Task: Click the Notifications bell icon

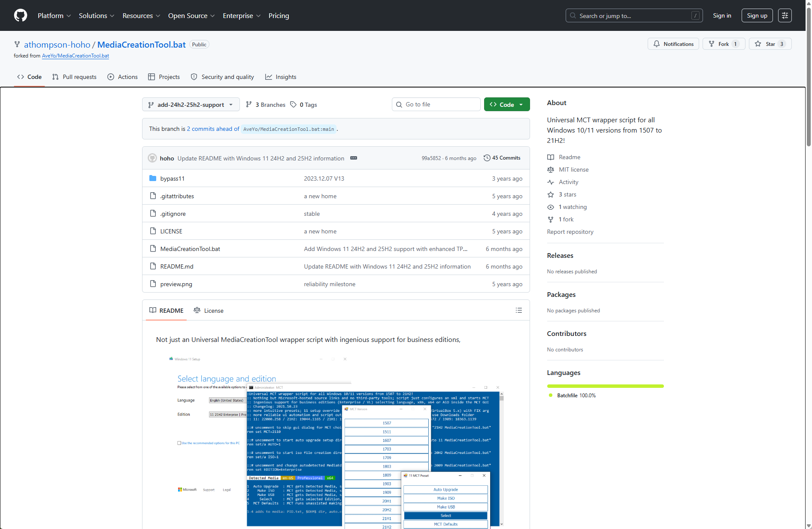Action: click(x=657, y=44)
